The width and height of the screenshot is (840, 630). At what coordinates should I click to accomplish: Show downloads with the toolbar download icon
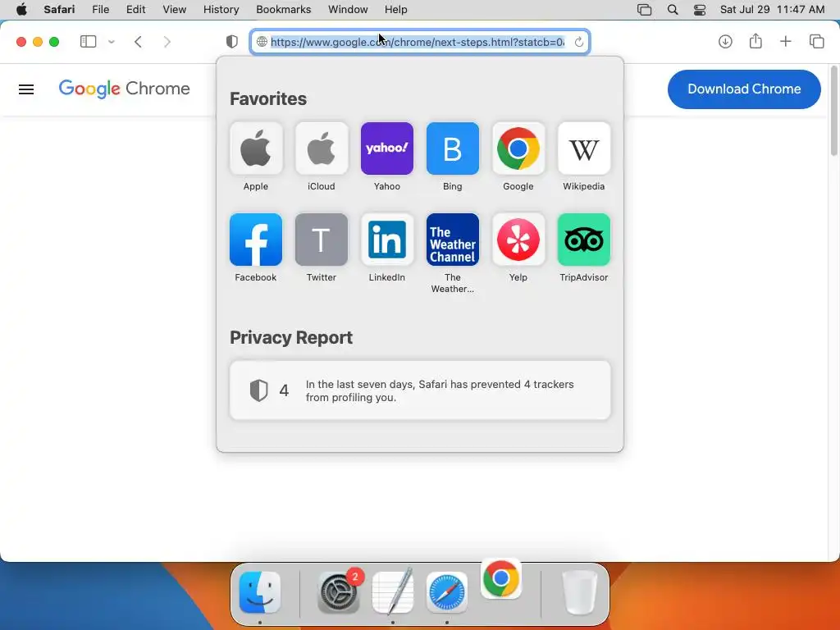coord(725,41)
